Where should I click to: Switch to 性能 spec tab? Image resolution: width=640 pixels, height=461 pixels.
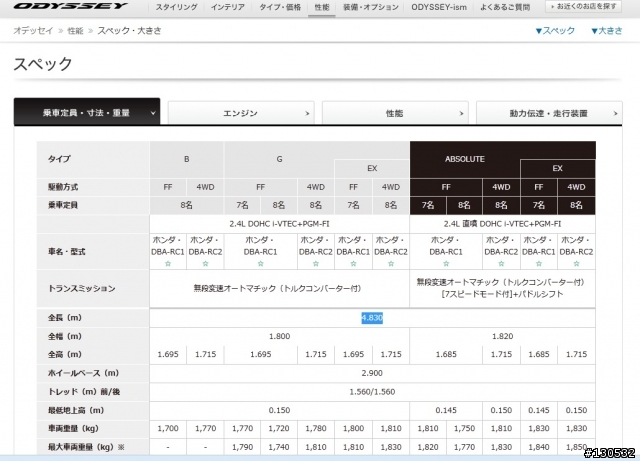[395, 113]
